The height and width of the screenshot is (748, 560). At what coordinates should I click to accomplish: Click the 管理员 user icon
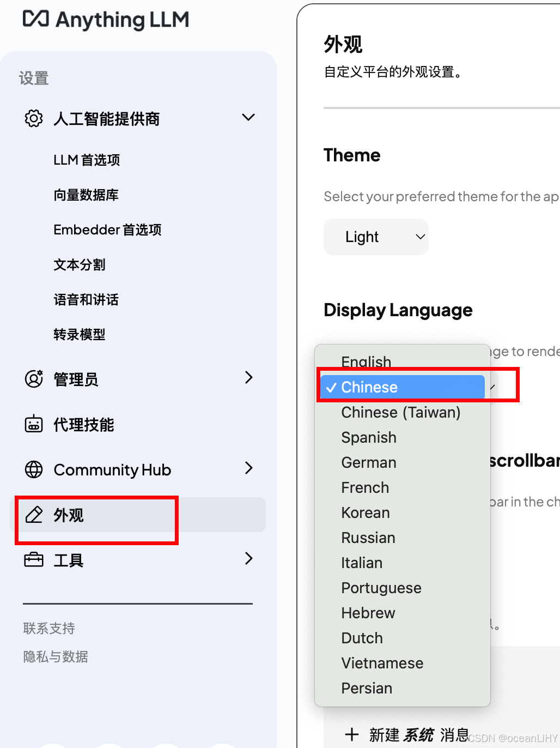33,378
